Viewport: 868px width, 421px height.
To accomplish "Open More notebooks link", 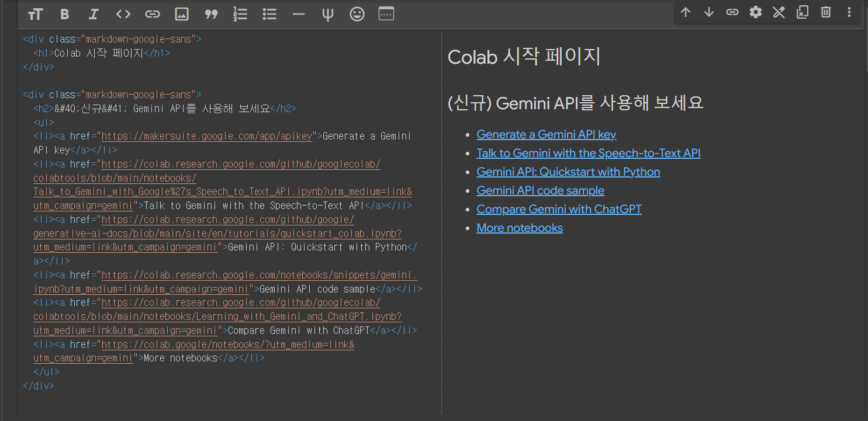I will (x=520, y=228).
